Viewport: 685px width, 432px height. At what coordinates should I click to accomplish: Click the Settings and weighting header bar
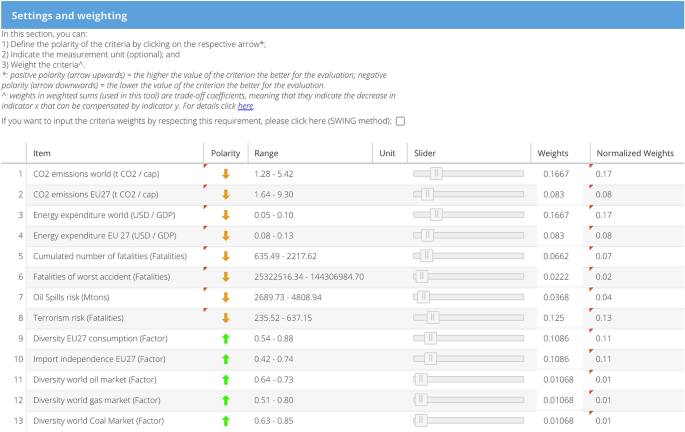point(342,17)
